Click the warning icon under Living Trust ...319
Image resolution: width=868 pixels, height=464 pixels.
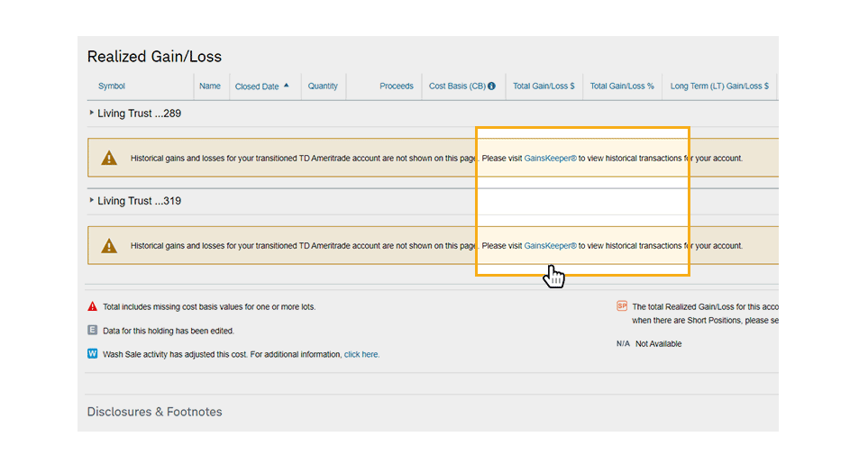109,245
